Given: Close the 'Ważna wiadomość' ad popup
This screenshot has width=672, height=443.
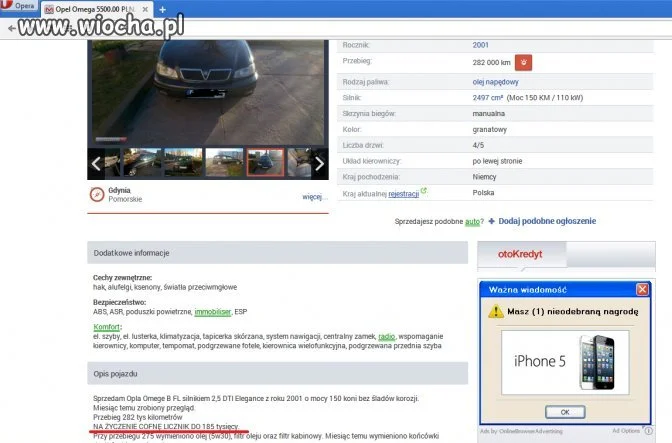Looking at the screenshot, I should pyautogui.click(x=642, y=290).
